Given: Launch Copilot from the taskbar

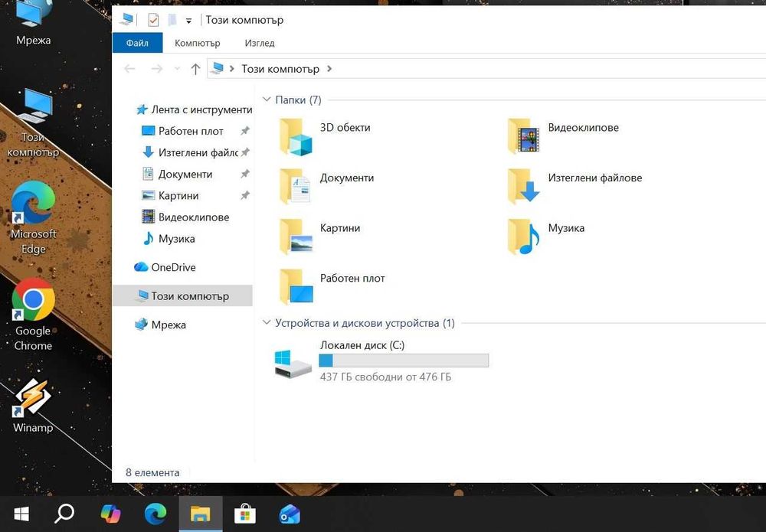Looking at the screenshot, I should coord(110,514).
